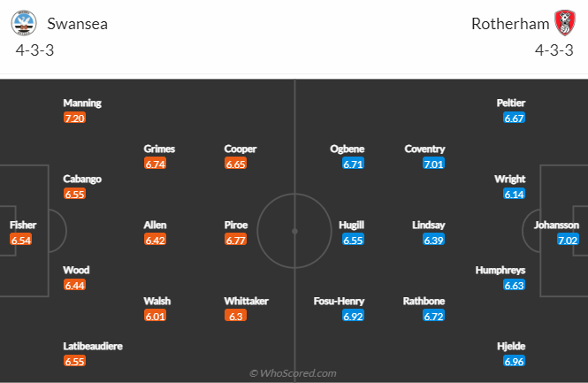Select player Latibeaudiere's name
This screenshot has height=383, width=588.
click(93, 346)
